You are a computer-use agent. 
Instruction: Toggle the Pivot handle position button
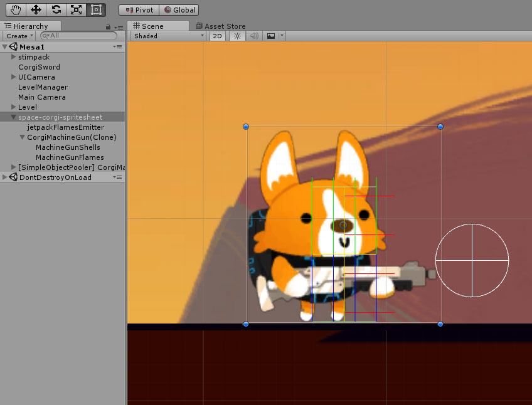(x=139, y=10)
